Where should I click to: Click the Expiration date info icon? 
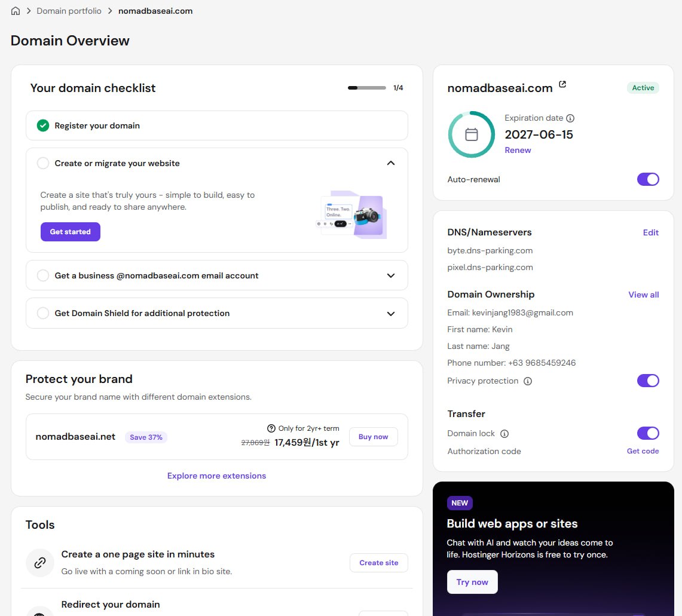coord(570,118)
